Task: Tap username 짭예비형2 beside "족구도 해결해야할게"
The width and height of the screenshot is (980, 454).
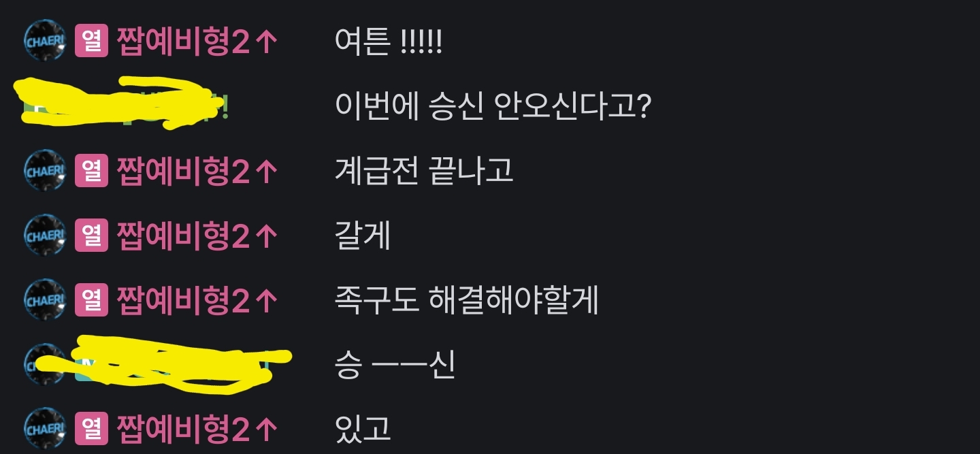Action: (x=183, y=301)
